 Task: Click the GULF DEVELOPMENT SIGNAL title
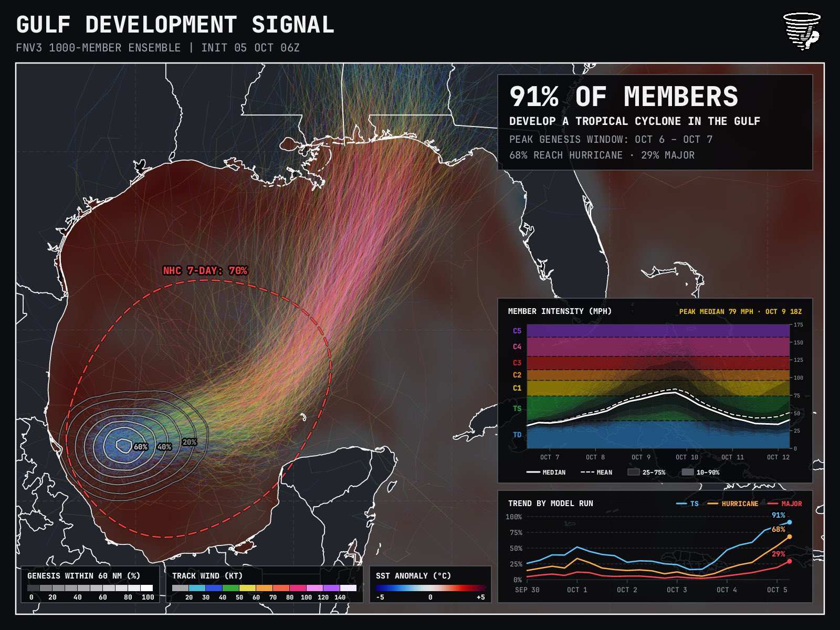175,25
